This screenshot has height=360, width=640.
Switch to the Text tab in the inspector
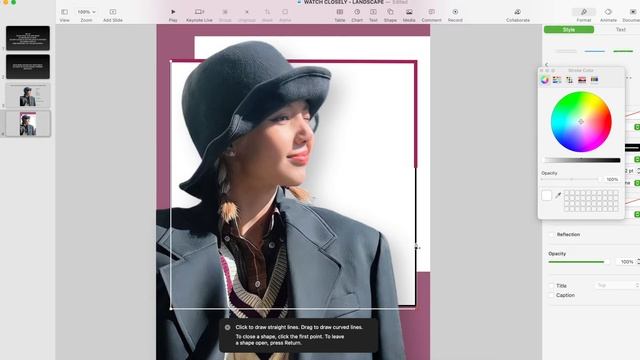pos(620,29)
